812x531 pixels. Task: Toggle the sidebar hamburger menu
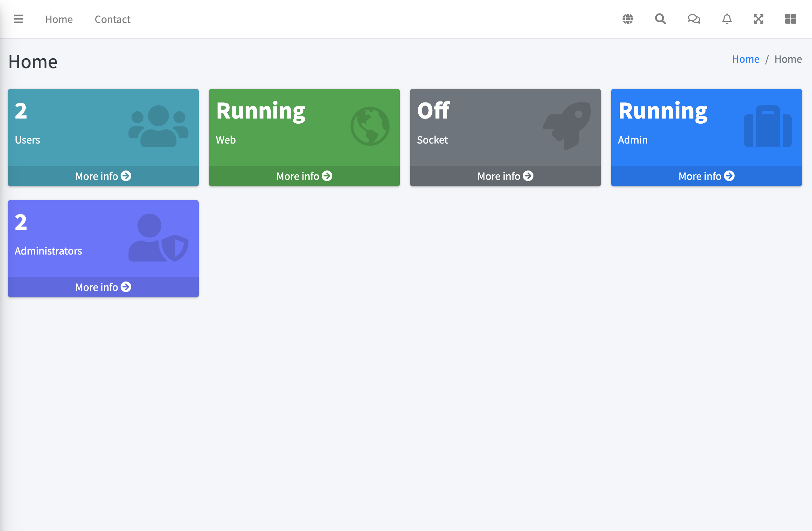point(19,19)
